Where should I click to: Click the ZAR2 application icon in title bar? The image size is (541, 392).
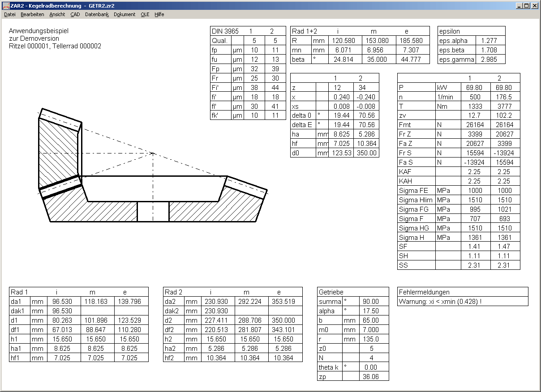(6, 6)
